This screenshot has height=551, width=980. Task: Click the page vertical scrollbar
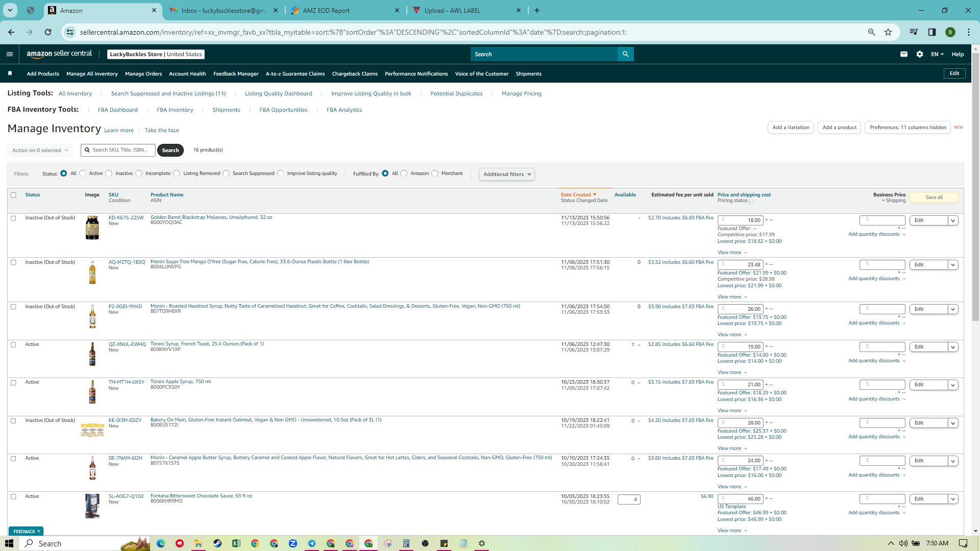click(x=975, y=186)
